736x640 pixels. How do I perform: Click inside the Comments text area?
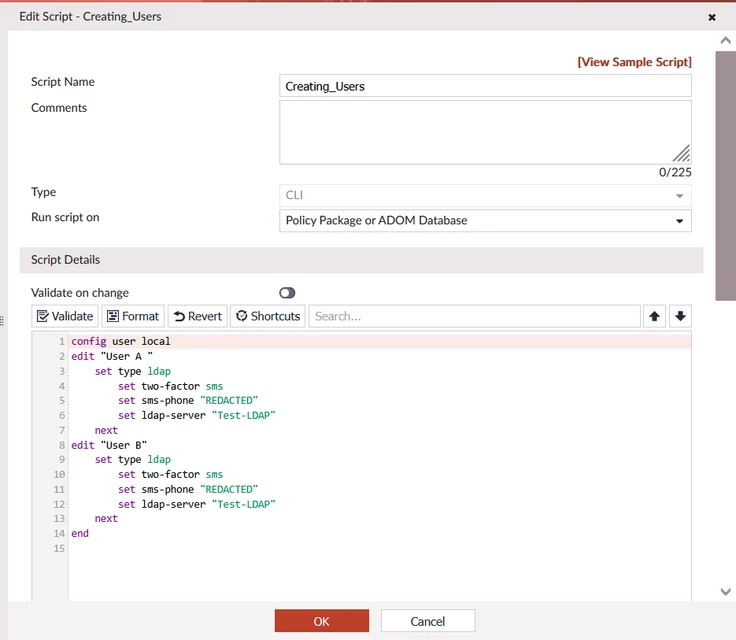pyautogui.click(x=485, y=132)
